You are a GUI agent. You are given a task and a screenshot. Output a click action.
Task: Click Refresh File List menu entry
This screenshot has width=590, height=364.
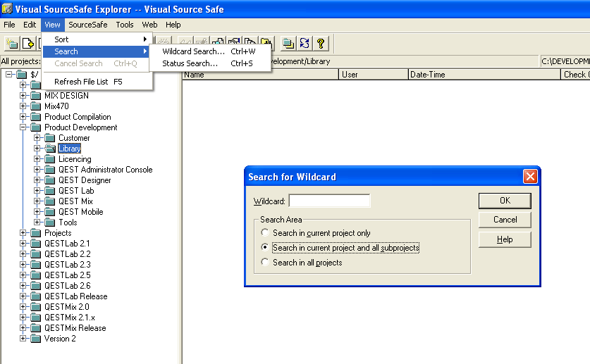click(x=81, y=82)
